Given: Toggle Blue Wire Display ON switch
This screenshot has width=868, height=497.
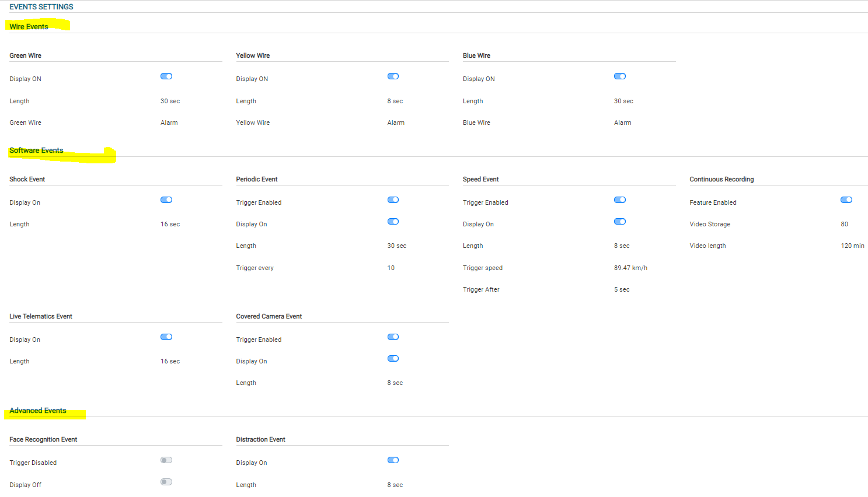Looking at the screenshot, I should 620,76.
